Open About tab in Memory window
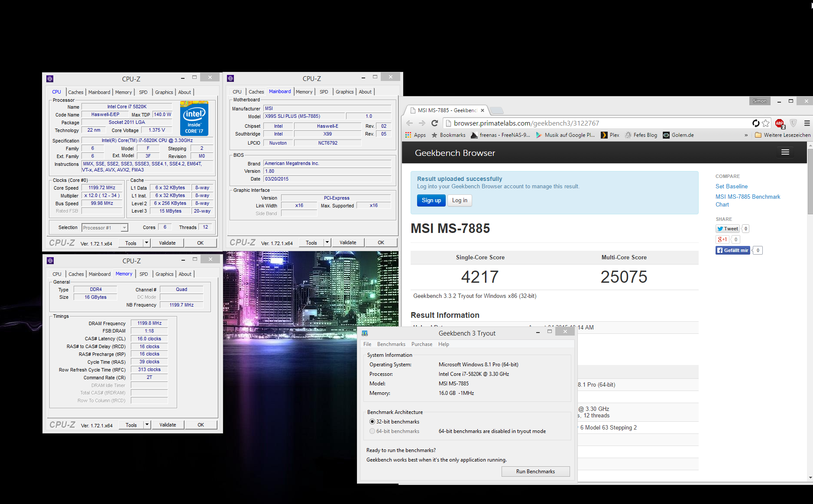Screen dimensions: 813x504 [x=185, y=274]
